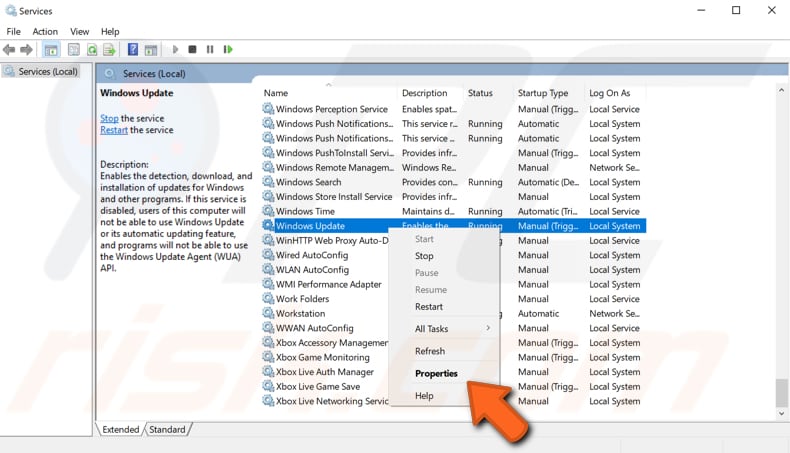The image size is (790, 453).
Task: Open the Action menu
Action: tap(45, 31)
